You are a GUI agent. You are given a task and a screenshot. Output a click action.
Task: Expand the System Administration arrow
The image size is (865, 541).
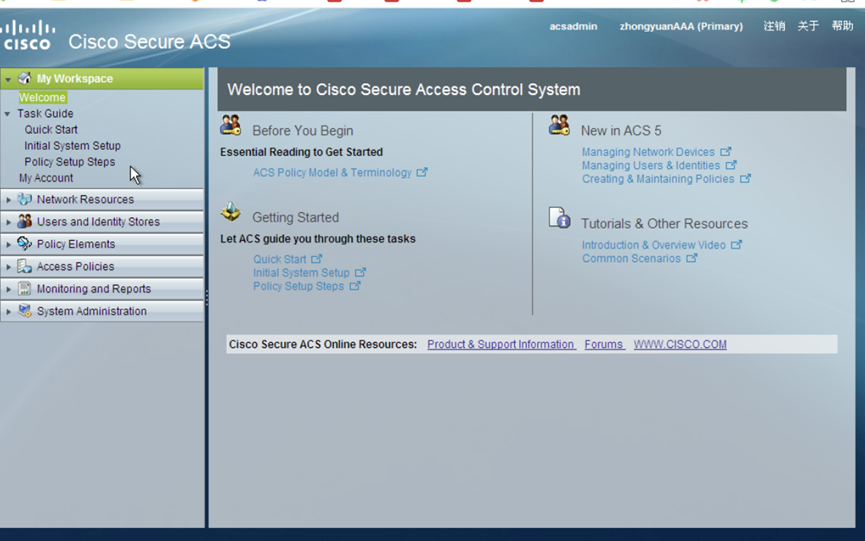coord(8,312)
